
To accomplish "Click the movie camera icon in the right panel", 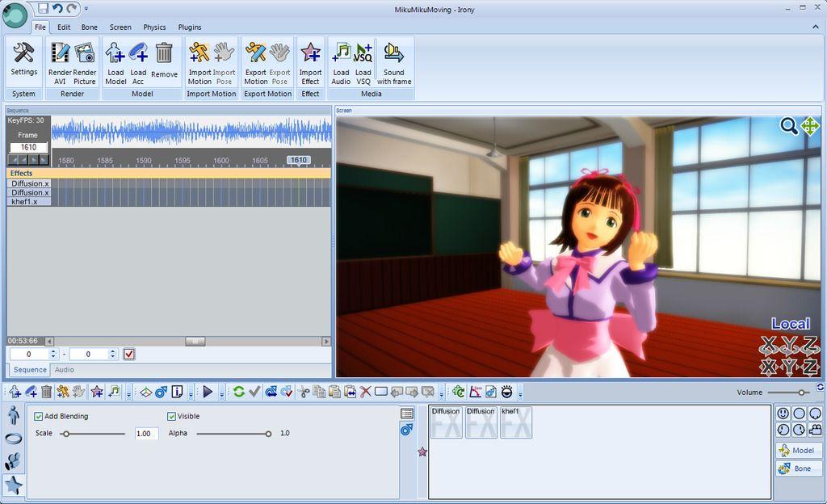I will 815,430.
